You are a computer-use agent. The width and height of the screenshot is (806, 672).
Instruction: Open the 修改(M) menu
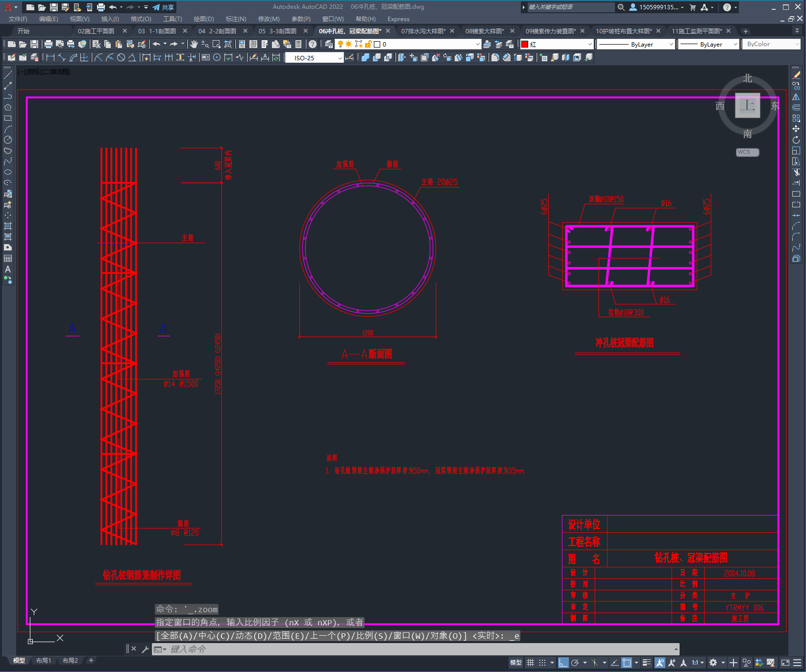pyautogui.click(x=269, y=19)
